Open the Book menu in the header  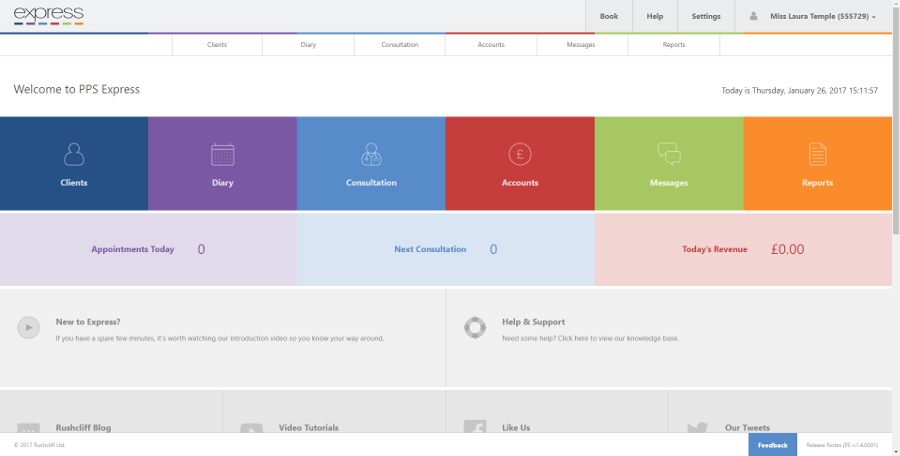click(x=609, y=16)
